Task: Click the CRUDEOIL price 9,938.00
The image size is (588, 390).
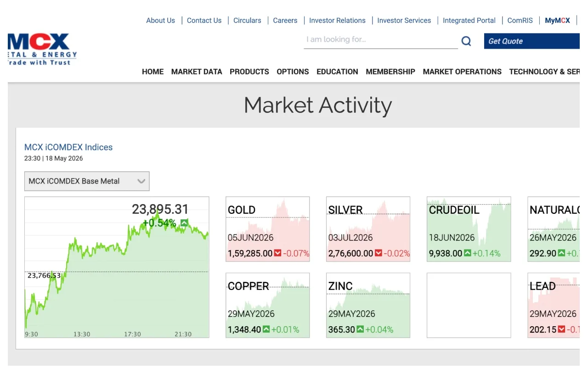Action: [446, 253]
